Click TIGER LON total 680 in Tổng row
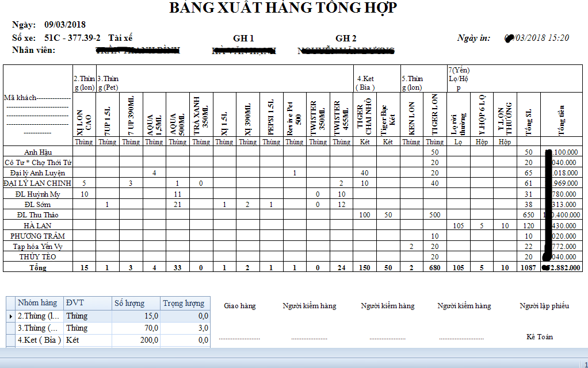The height and width of the screenshot is (368, 588). (434, 267)
